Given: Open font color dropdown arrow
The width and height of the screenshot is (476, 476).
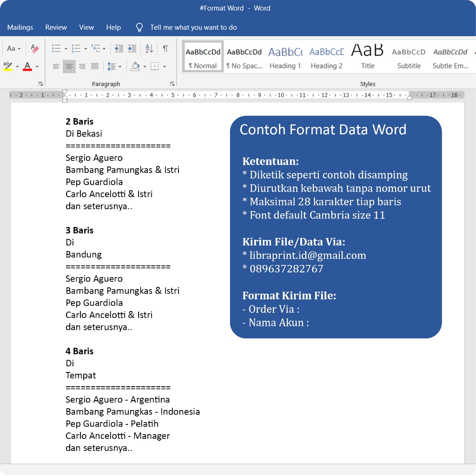Looking at the screenshot, I should click(x=37, y=67).
